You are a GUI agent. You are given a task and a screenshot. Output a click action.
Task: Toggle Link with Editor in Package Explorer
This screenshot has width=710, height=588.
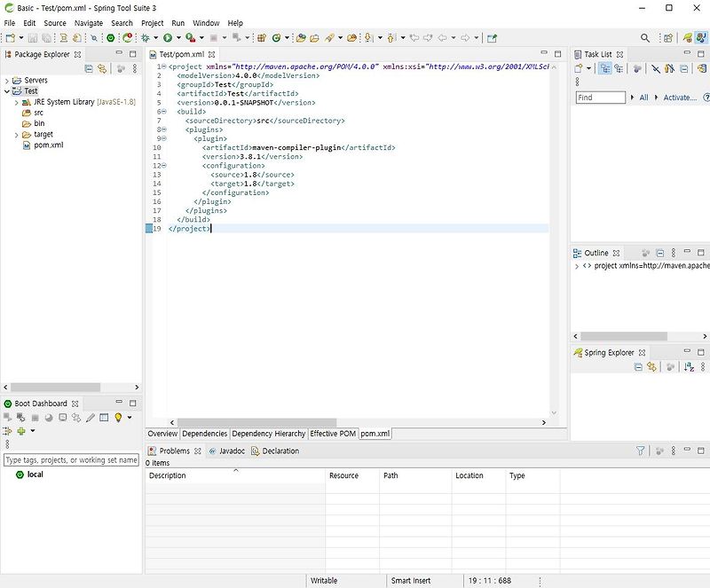coord(102,68)
